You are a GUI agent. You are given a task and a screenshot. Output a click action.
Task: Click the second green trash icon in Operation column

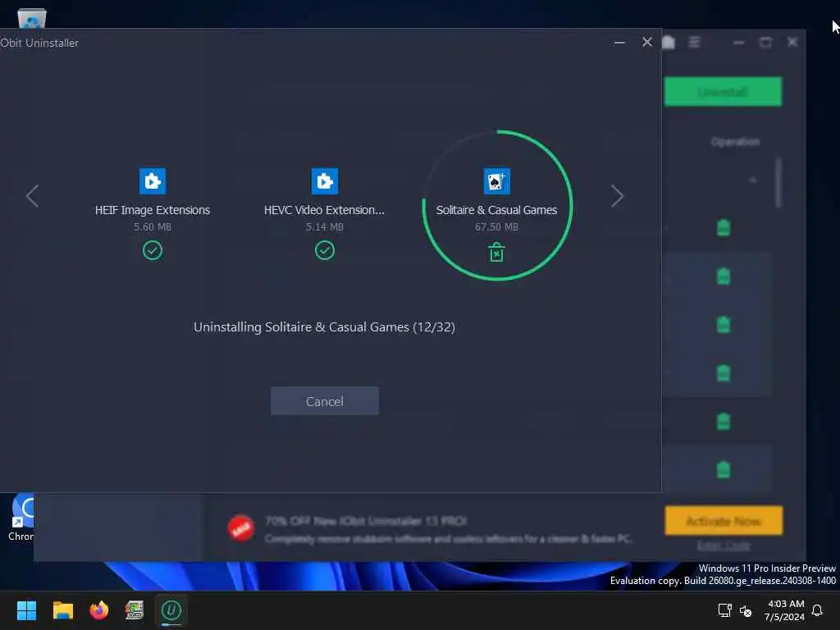click(x=724, y=276)
